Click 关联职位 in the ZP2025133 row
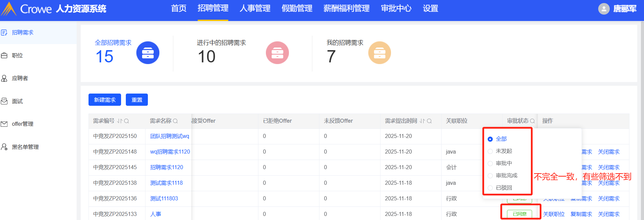Screen dimensions: 644x220 [x=553, y=214]
